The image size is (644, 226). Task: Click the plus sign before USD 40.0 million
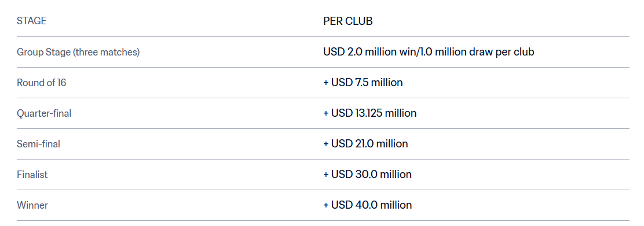coord(326,205)
